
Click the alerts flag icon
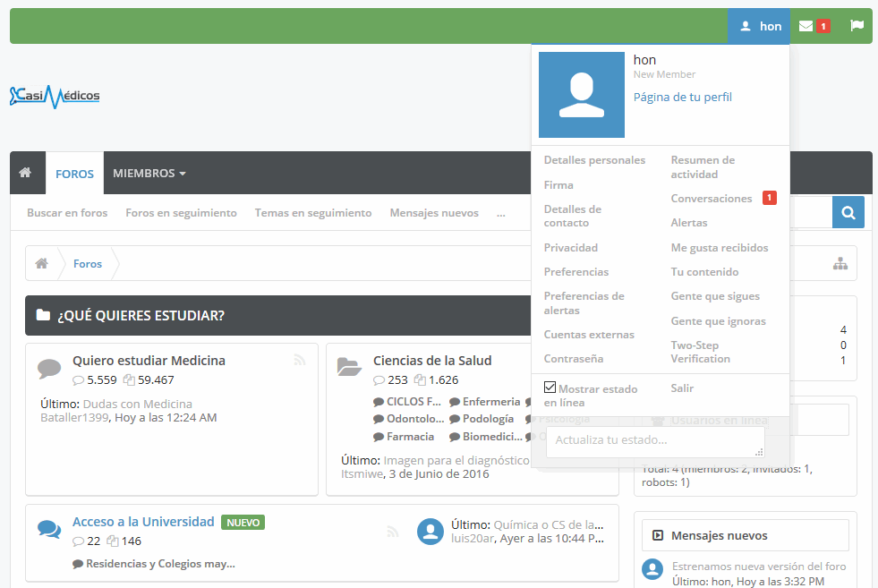[x=857, y=26]
